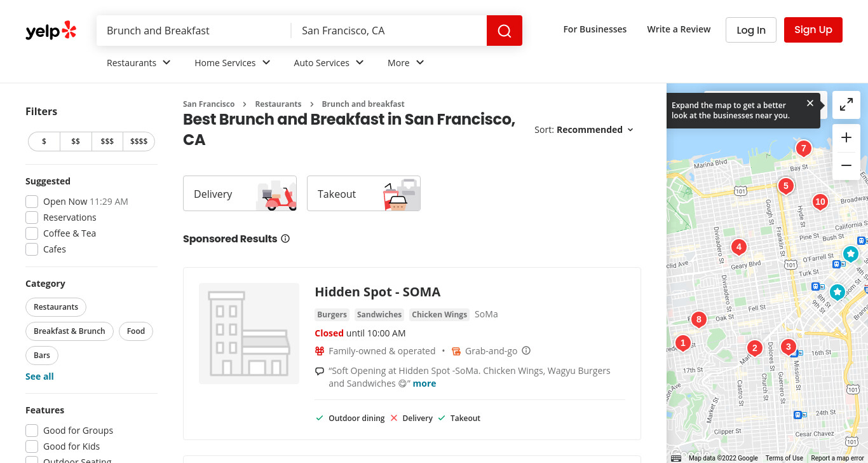
Task: Enable the Open Now filter
Action: click(x=32, y=202)
